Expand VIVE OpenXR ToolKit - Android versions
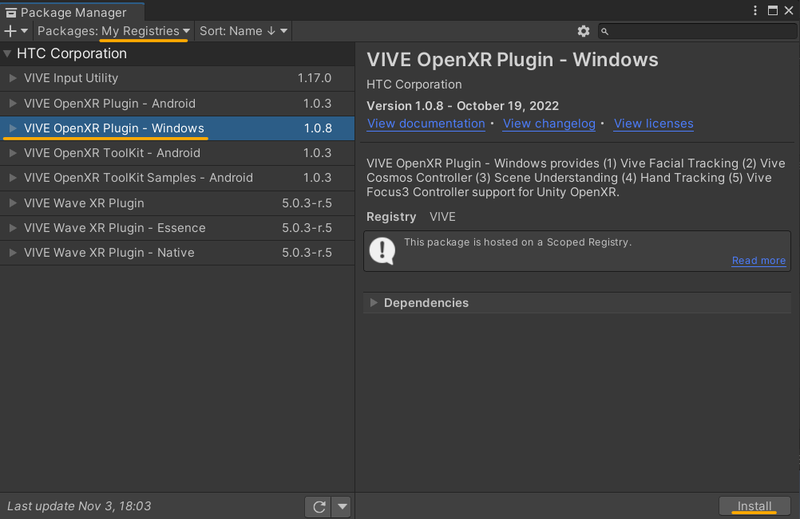Screen dimensions: 800x519 click(13, 153)
